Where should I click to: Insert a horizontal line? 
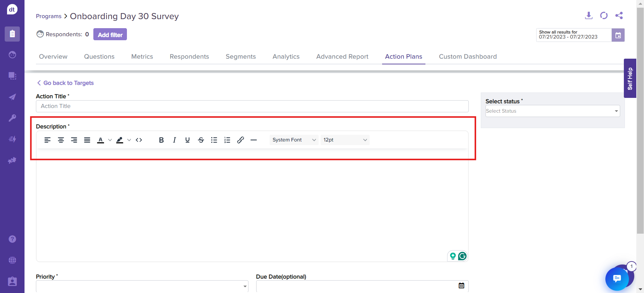(x=254, y=140)
